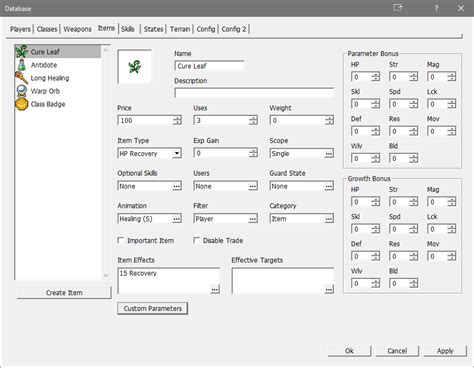Toggle the Disable Trade checkbox
This screenshot has height=368, width=474.
coord(197,240)
